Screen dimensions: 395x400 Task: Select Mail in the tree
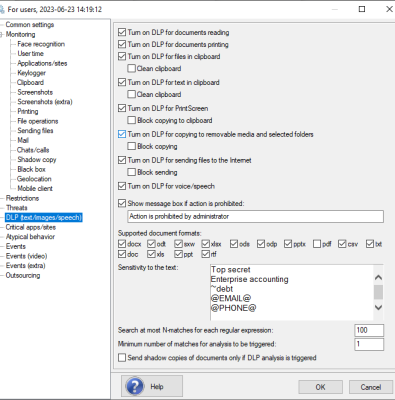[23, 140]
